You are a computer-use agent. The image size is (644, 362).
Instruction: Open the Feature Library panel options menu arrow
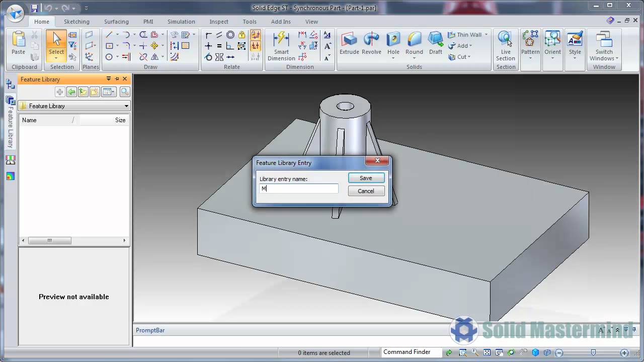(x=109, y=79)
